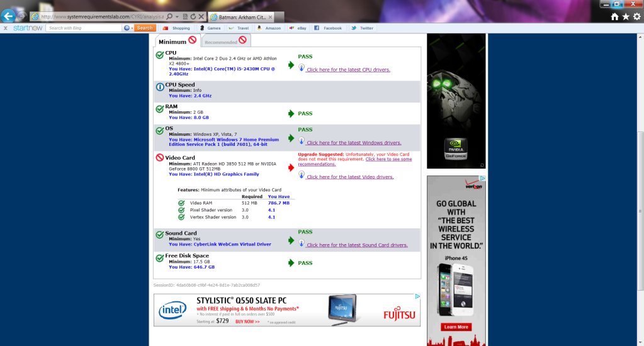
Task: Open the IE Tools gear icon
Action: [x=636, y=16]
